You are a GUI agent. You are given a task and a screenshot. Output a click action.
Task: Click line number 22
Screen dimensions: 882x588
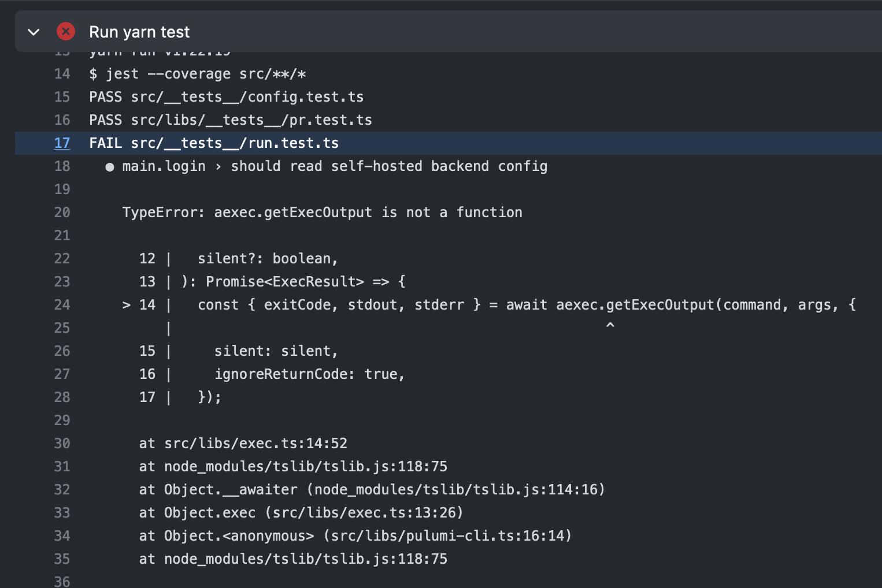[x=62, y=259]
